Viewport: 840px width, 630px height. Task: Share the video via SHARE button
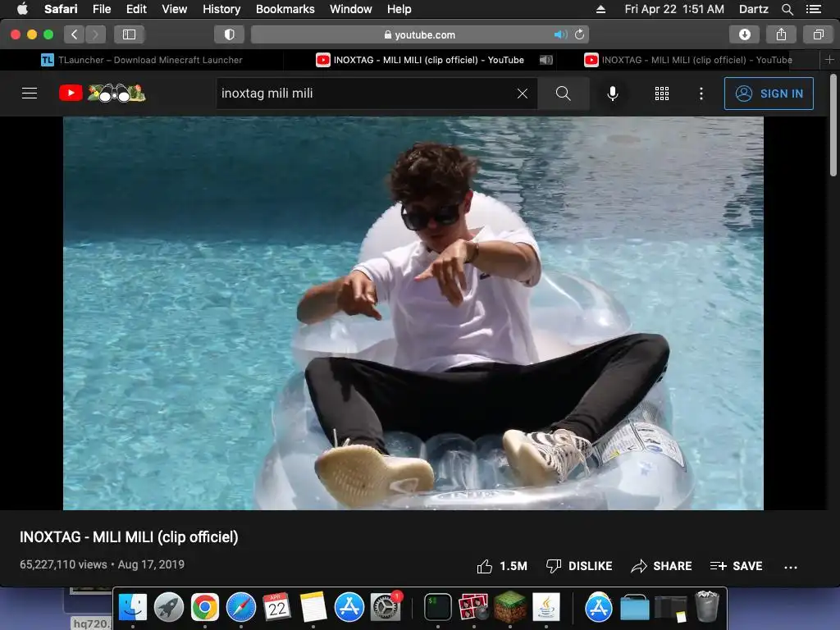point(661,566)
